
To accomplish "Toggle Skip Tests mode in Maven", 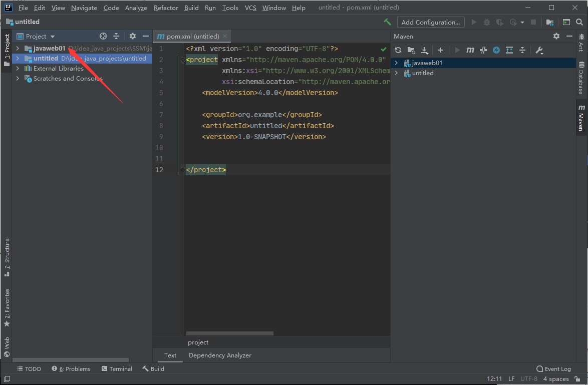I will click(x=496, y=50).
